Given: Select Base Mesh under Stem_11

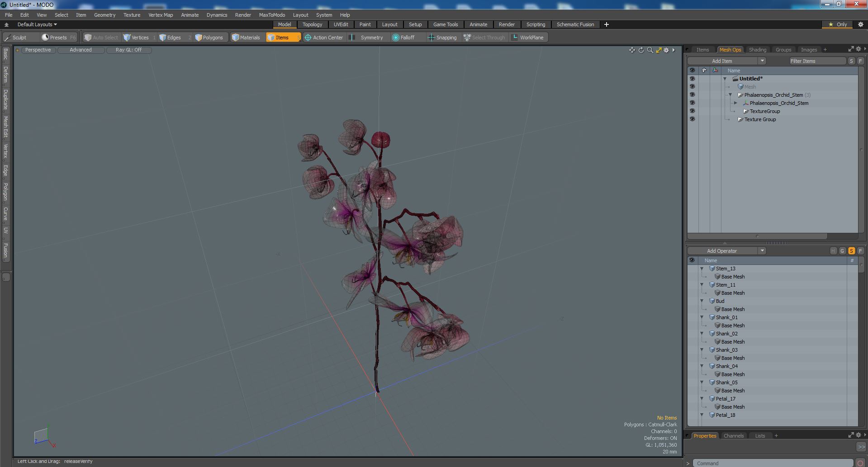Looking at the screenshot, I should click(x=733, y=293).
